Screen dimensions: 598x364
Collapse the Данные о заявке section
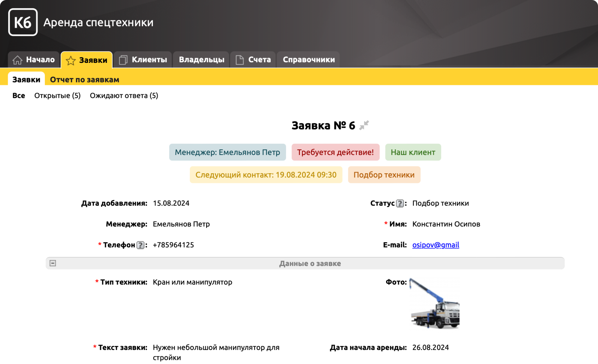pos(53,263)
